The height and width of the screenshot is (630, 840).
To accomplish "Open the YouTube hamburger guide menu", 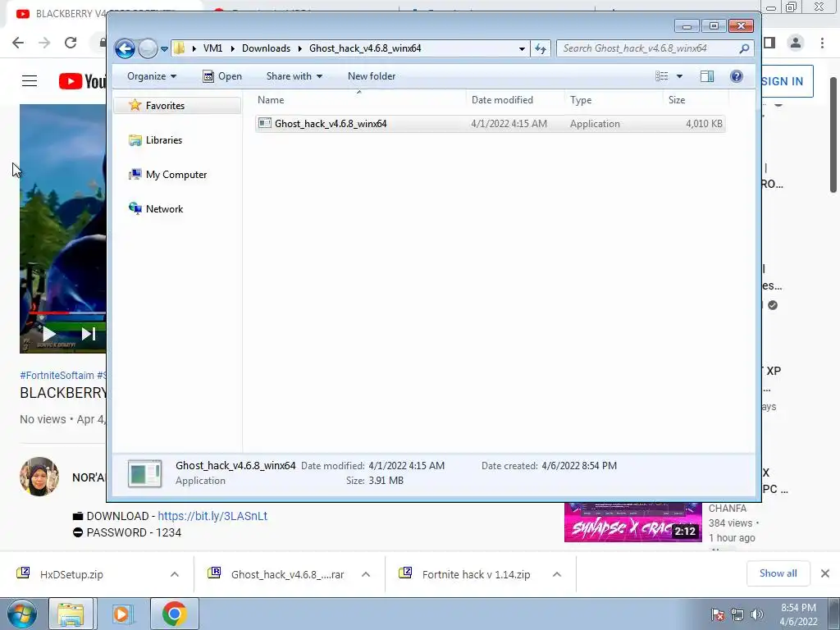I will point(30,81).
